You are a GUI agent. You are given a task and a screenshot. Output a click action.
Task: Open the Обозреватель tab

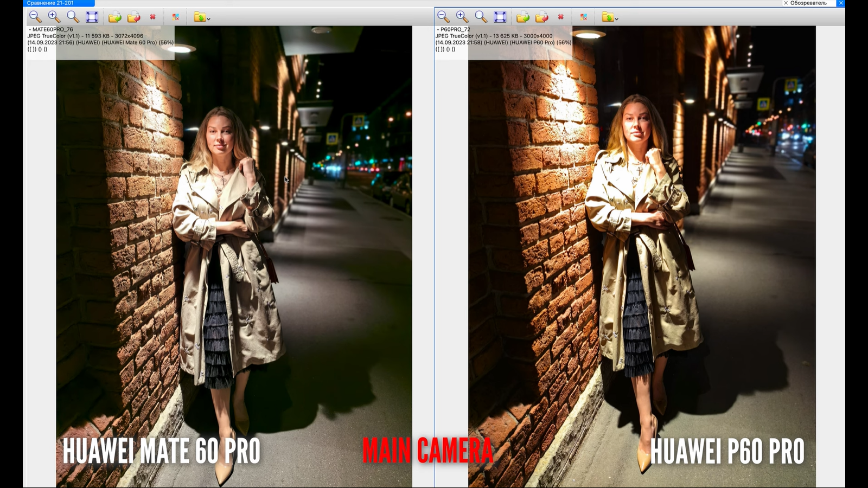pyautogui.click(x=808, y=3)
